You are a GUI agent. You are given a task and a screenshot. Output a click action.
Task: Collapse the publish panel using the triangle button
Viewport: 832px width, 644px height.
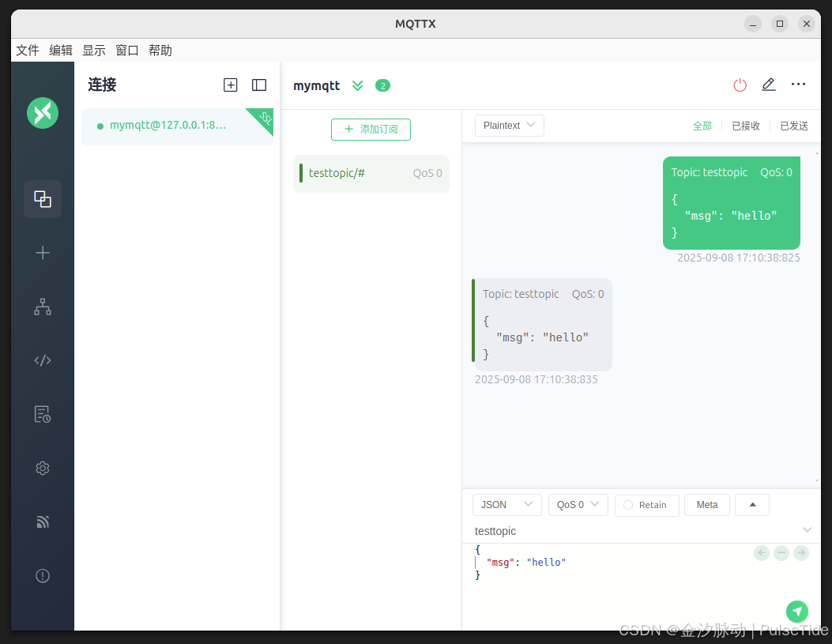(752, 505)
